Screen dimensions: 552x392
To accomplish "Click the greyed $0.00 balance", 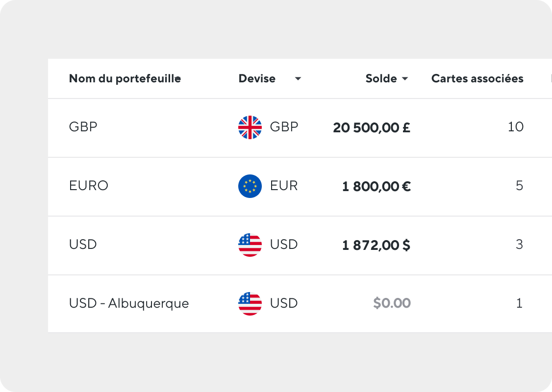I will (392, 303).
